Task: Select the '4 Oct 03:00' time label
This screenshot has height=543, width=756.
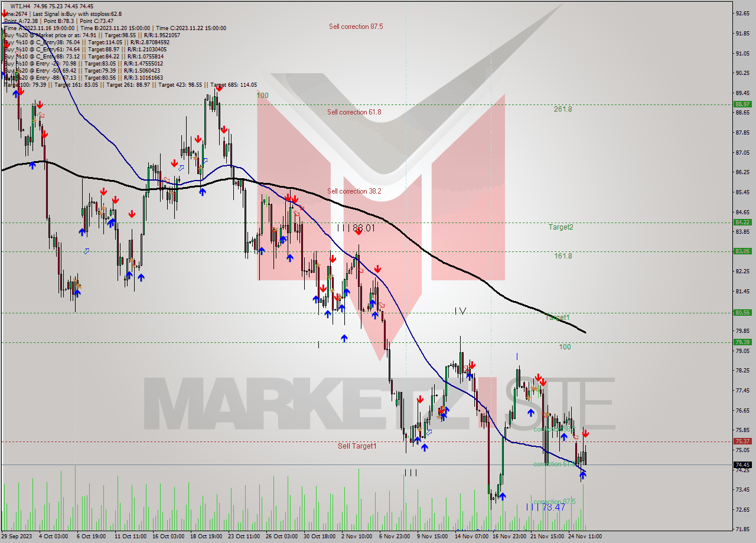Action: pyautogui.click(x=53, y=537)
